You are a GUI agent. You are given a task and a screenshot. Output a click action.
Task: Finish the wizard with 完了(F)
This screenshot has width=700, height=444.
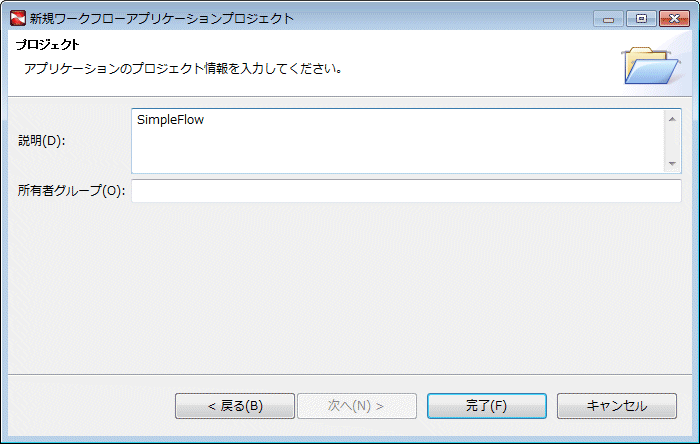tap(487, 406)
